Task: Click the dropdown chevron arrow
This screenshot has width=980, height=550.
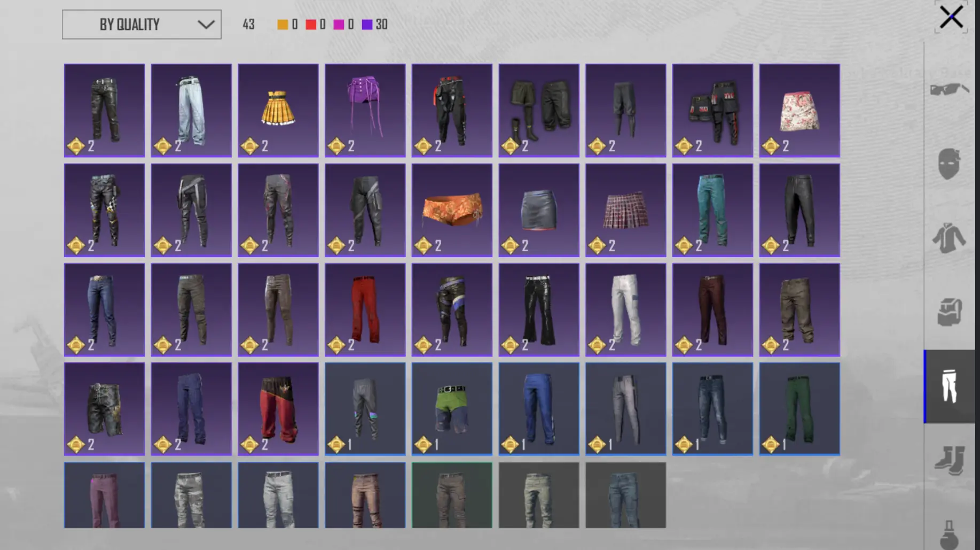Action: point(206,25)
